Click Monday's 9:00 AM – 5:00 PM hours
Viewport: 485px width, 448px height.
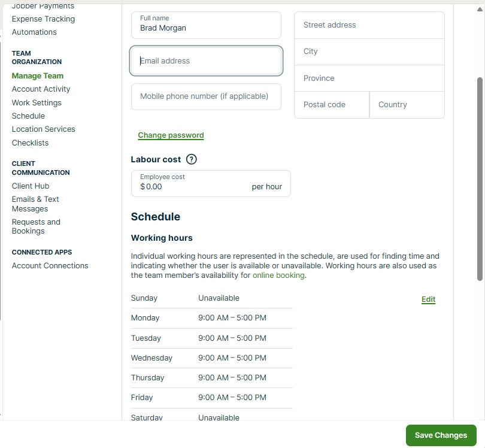coord(232,318)
